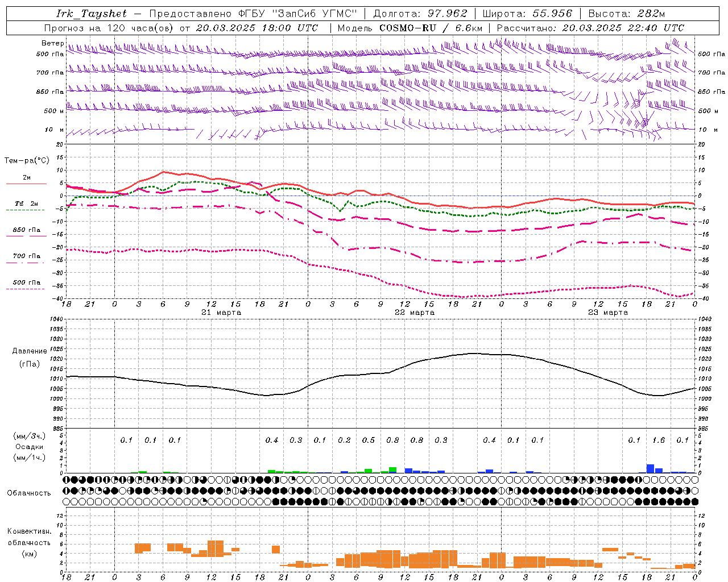Select the provider text 'ЗапСиб УГМС'
728x582 pixels.
(x=315, y=14)
